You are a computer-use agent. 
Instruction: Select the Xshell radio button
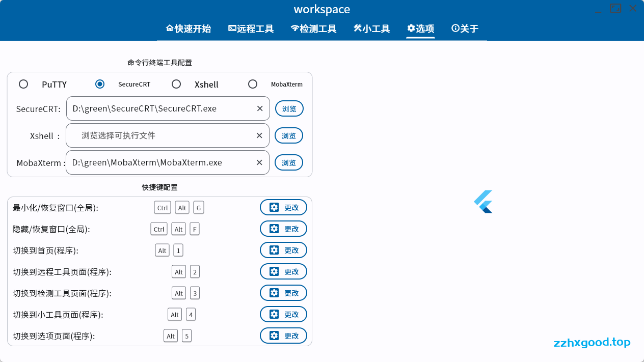pyautogui.click(x=176, y=84)
